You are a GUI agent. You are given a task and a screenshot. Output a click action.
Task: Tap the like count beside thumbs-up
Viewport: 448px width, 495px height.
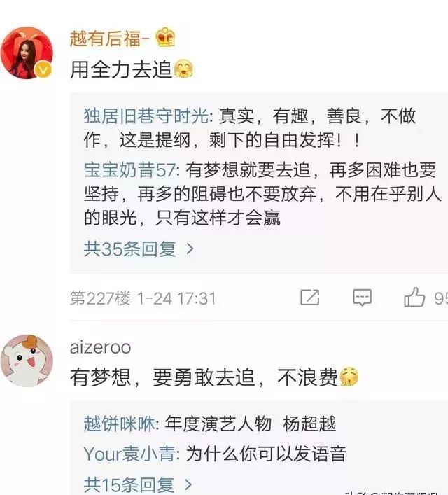(x=441, y=298)
